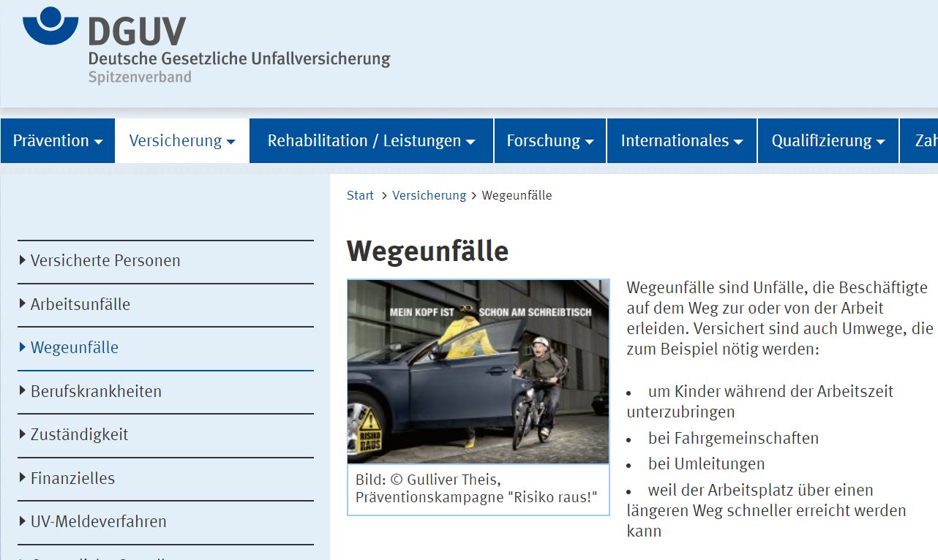Open the Versicherung dropdown menu
This screenshot has width=938, height=560.
click(x=182, y=140)
